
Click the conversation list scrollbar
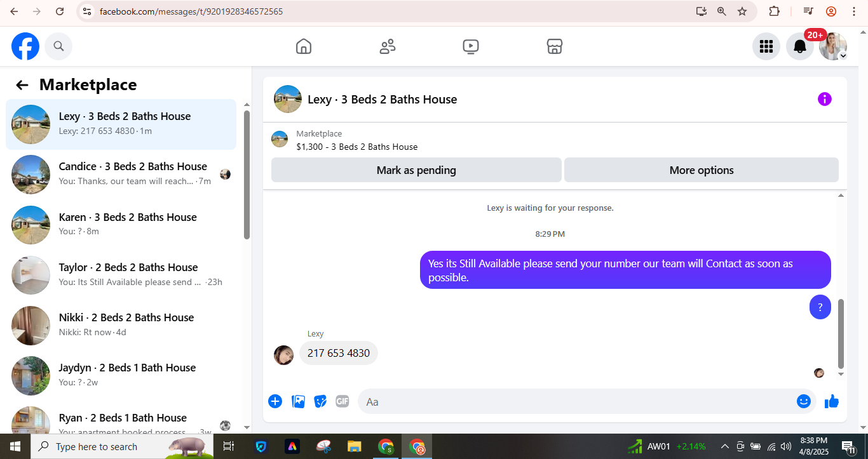[x=247, y=175]
